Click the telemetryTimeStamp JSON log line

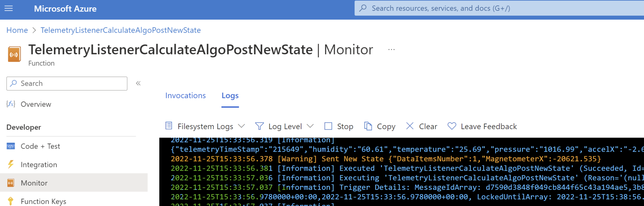point(407,150)
